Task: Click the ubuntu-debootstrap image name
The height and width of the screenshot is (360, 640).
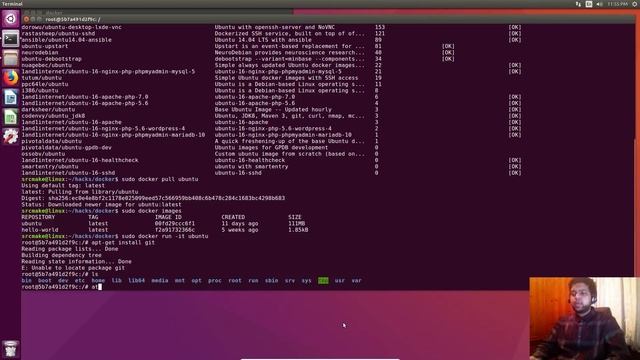Action: pos(51,59)
